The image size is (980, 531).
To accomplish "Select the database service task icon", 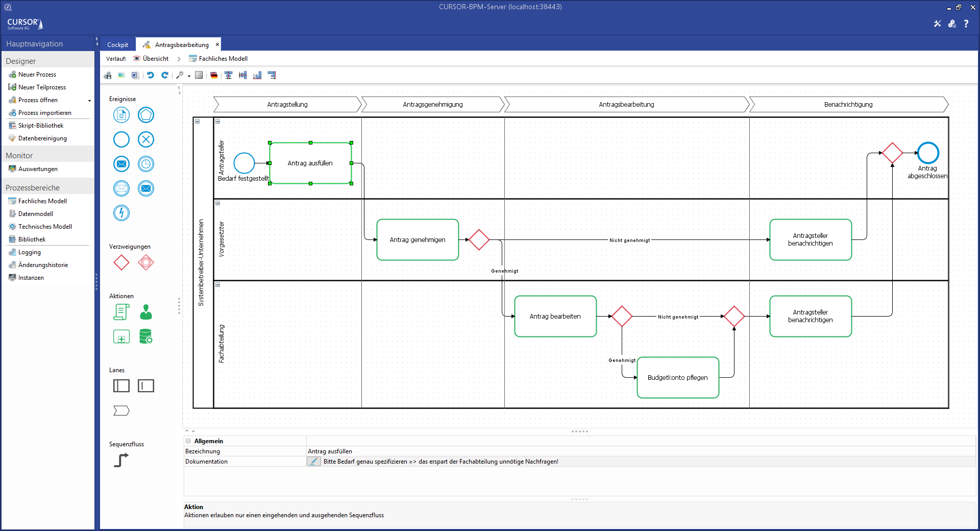I will point(146,336).
